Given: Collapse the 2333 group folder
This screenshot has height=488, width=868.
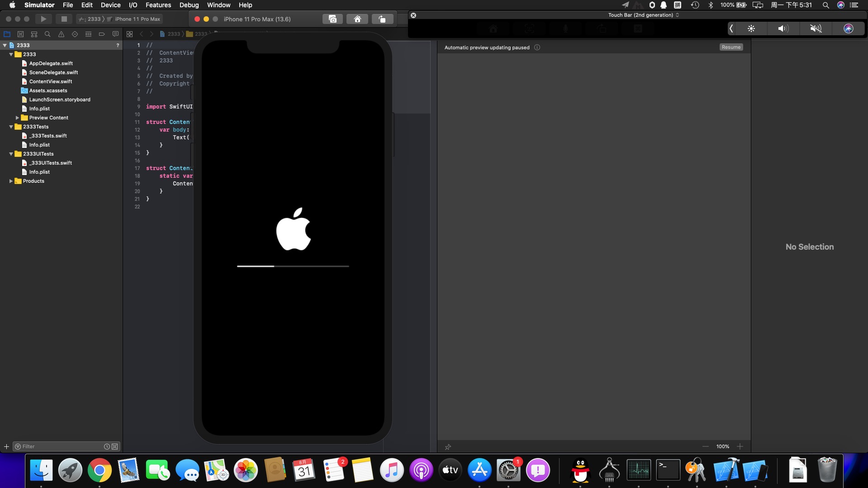Looking at the screenshot, I should pos(11,54).
